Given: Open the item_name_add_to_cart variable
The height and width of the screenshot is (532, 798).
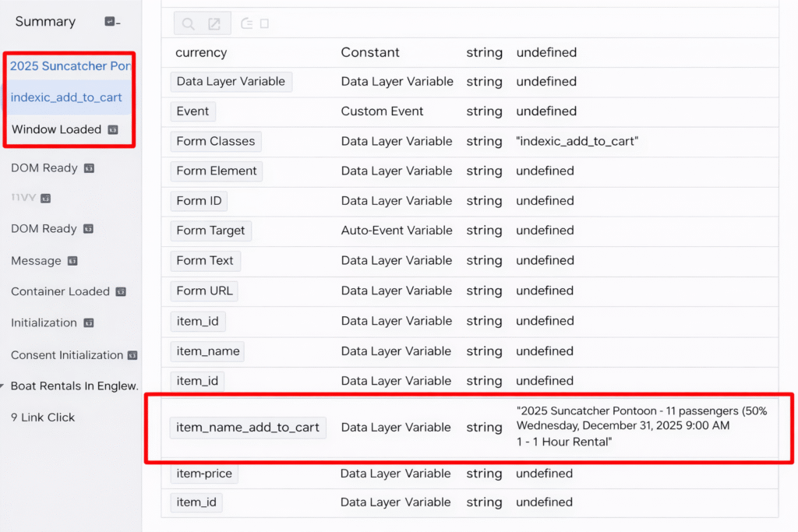Looking at the screenshot, I should pos(248,427).
